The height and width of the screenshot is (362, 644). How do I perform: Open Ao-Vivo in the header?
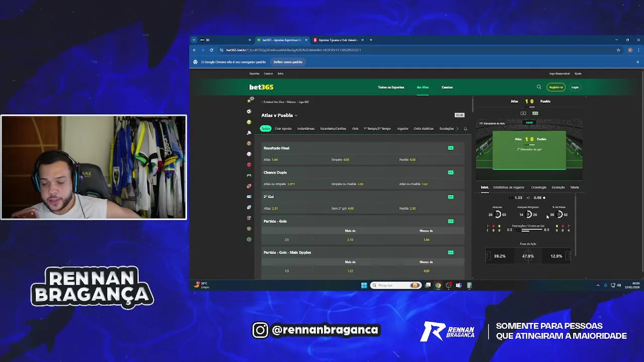coord(423,87)
